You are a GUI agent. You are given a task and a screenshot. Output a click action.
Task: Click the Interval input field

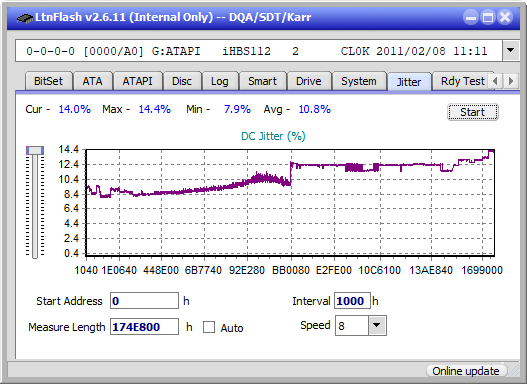click(x=352, y=301)
